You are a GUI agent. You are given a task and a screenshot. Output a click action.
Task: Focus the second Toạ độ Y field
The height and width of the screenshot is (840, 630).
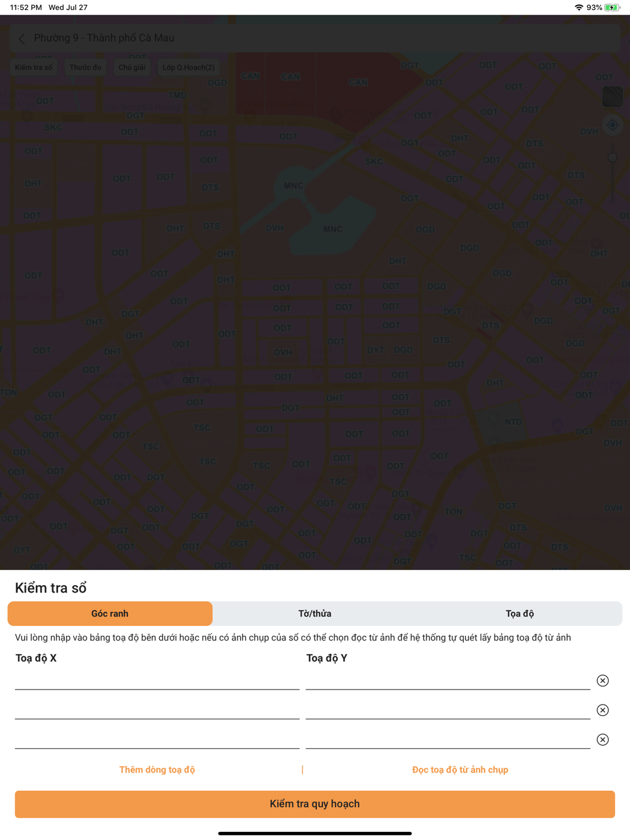(x=448, y=710)
